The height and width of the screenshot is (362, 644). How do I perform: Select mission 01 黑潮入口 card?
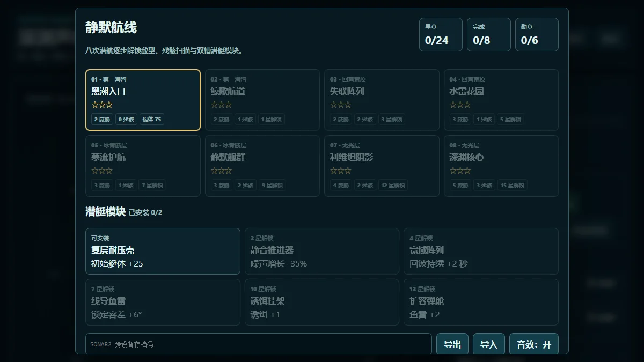[x=143, y=100]
